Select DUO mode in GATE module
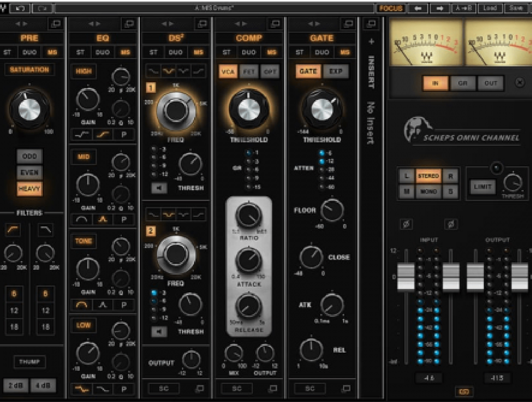 (322, 52)
